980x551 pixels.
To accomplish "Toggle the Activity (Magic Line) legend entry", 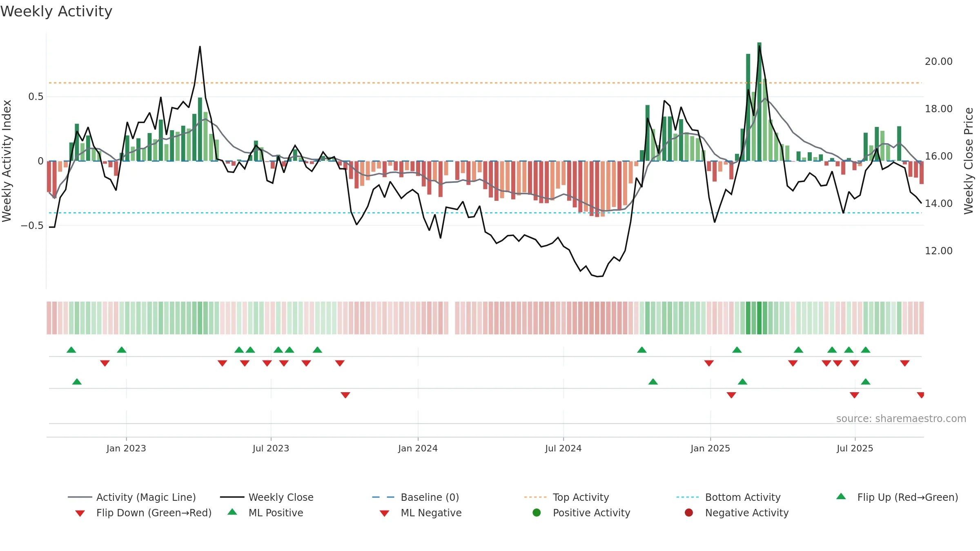I will [132, 497].
